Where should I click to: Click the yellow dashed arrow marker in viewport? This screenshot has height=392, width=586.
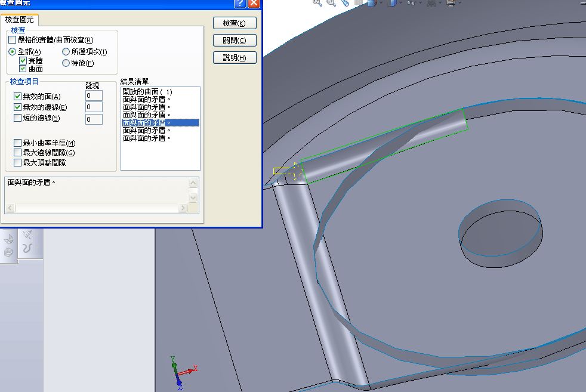[288, 171]
